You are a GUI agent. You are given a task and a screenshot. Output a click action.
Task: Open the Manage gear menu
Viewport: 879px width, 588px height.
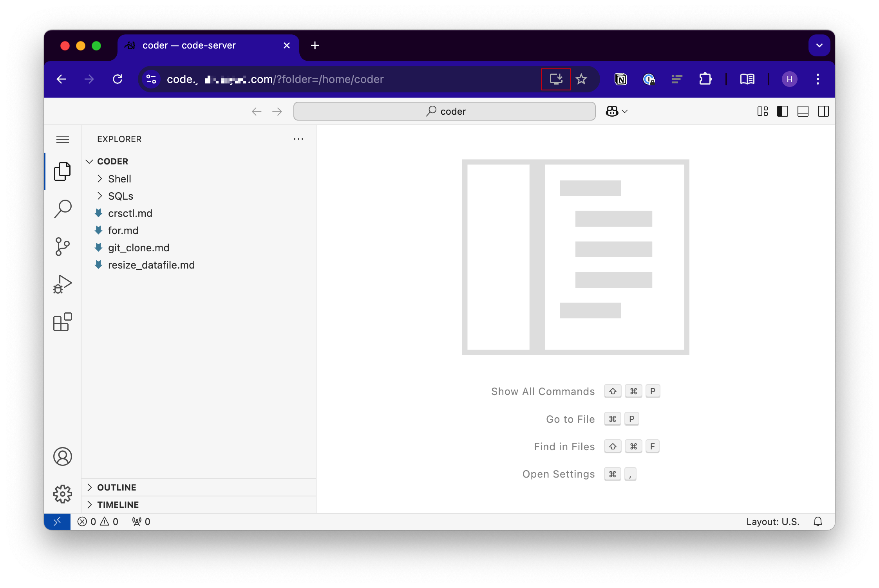pos(63,494)
